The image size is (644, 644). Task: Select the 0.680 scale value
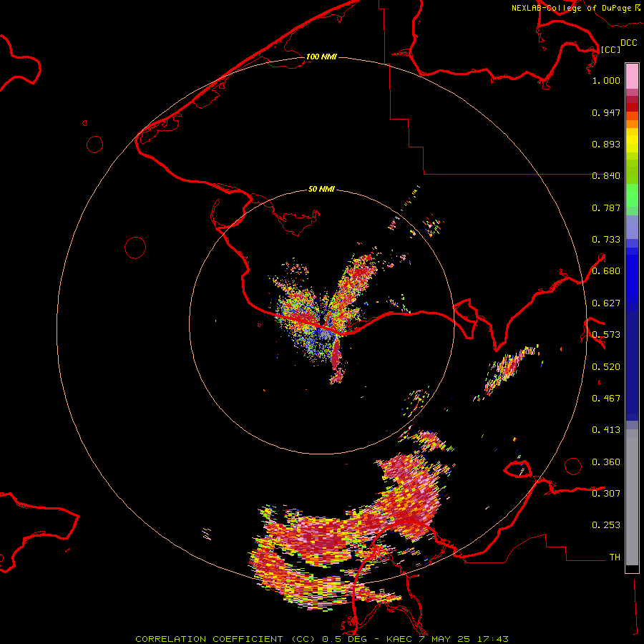tap(606, 271)
